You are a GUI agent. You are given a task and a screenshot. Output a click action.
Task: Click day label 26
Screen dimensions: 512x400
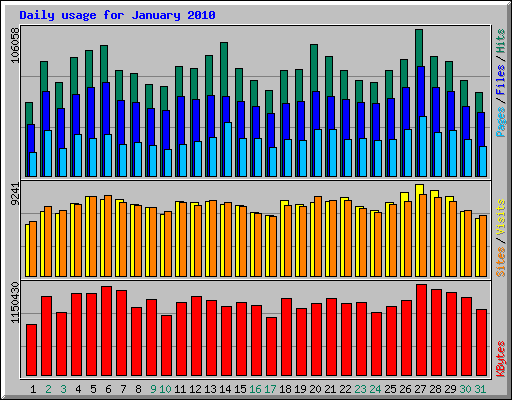click(405, 389)
